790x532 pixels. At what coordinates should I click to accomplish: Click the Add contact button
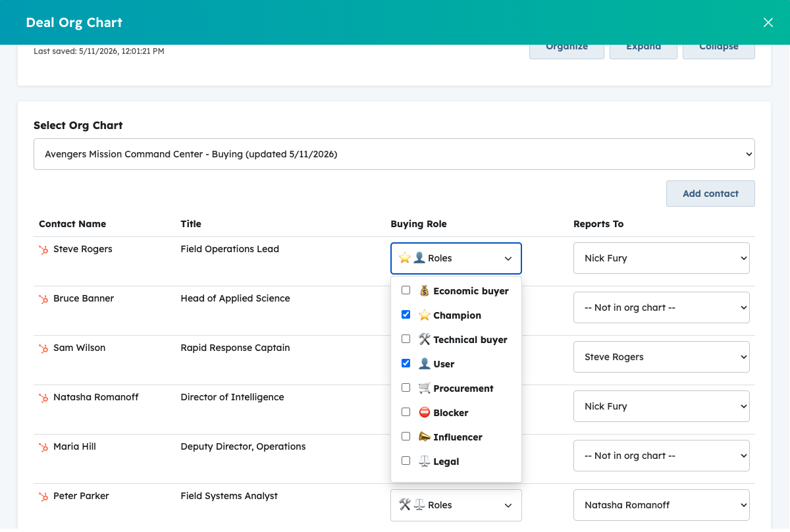pos(710,194)
